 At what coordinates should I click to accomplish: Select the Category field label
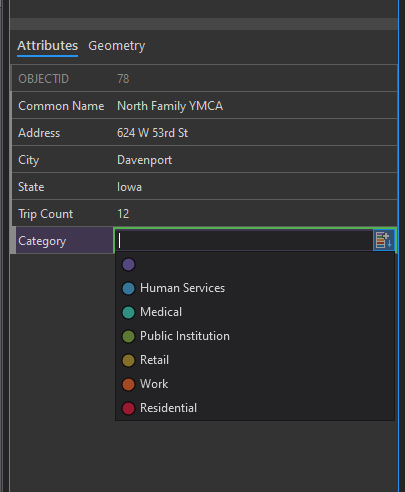[x=42, y=241]
